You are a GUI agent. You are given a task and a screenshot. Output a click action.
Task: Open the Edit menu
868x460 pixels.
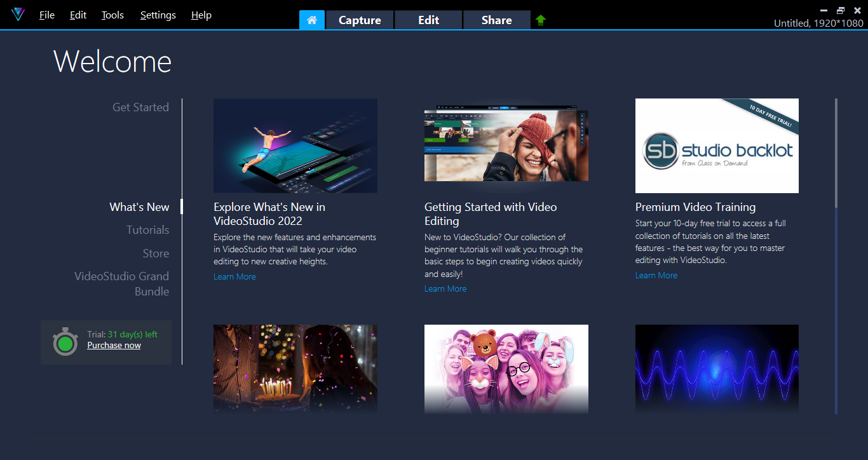tap(78, 15)
